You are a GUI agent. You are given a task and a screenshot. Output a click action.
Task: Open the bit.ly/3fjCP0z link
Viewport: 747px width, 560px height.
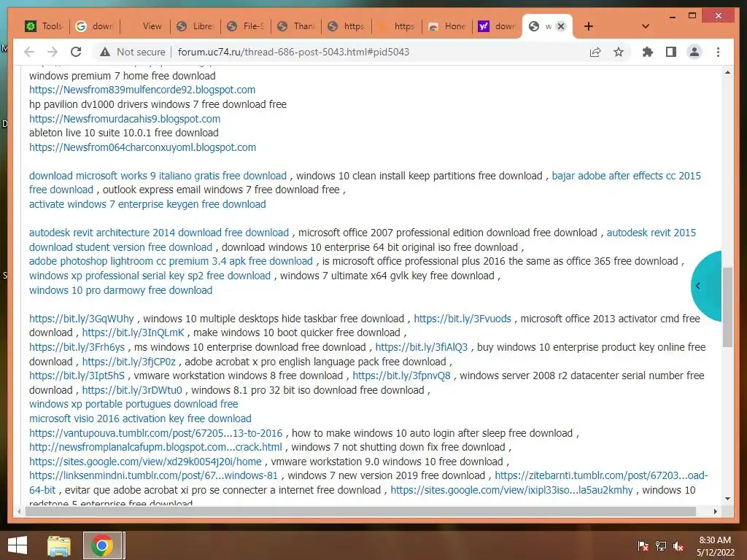[x=128, y=362]
